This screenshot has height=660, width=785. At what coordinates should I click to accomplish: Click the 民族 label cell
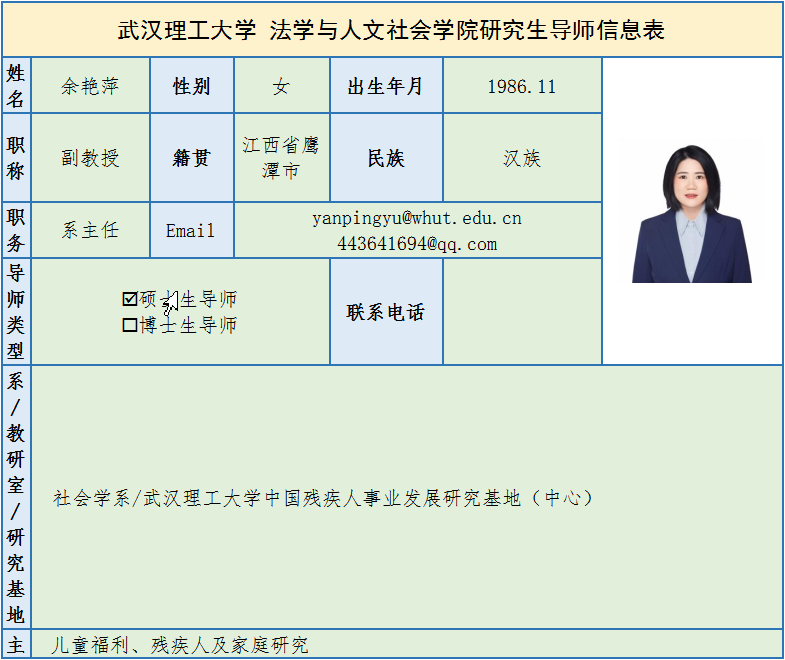pos(385,158)
